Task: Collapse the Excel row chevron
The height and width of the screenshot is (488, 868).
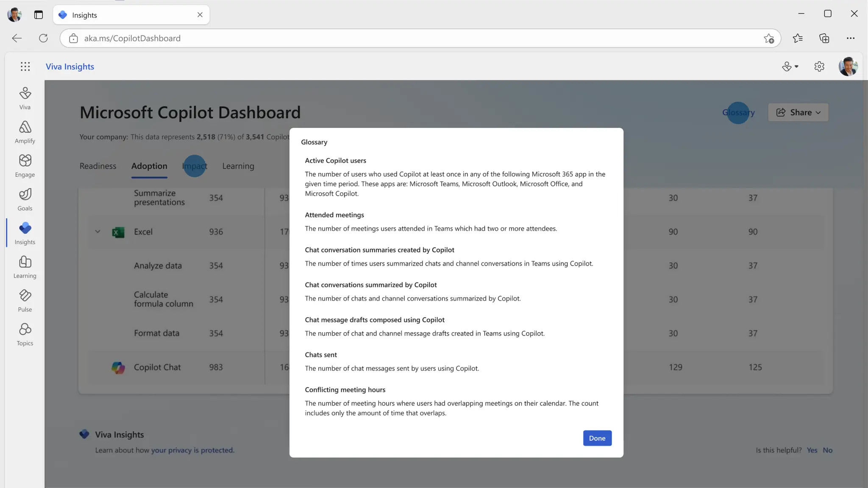Action: point(97,232)
